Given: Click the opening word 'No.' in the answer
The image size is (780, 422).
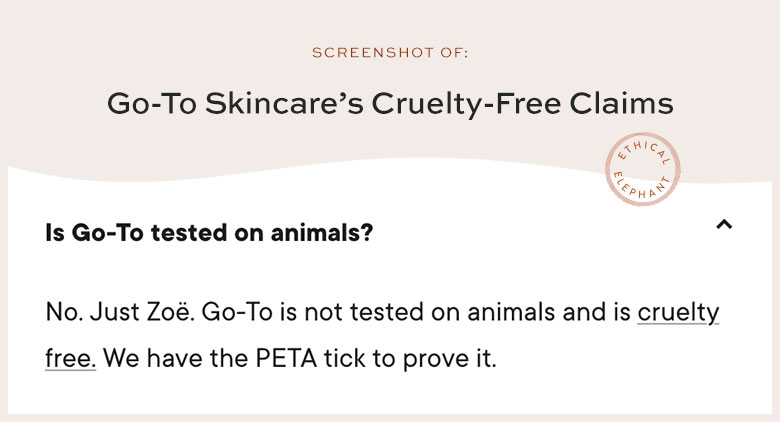Looking at the screenshot, I should (x=64, y=312).
